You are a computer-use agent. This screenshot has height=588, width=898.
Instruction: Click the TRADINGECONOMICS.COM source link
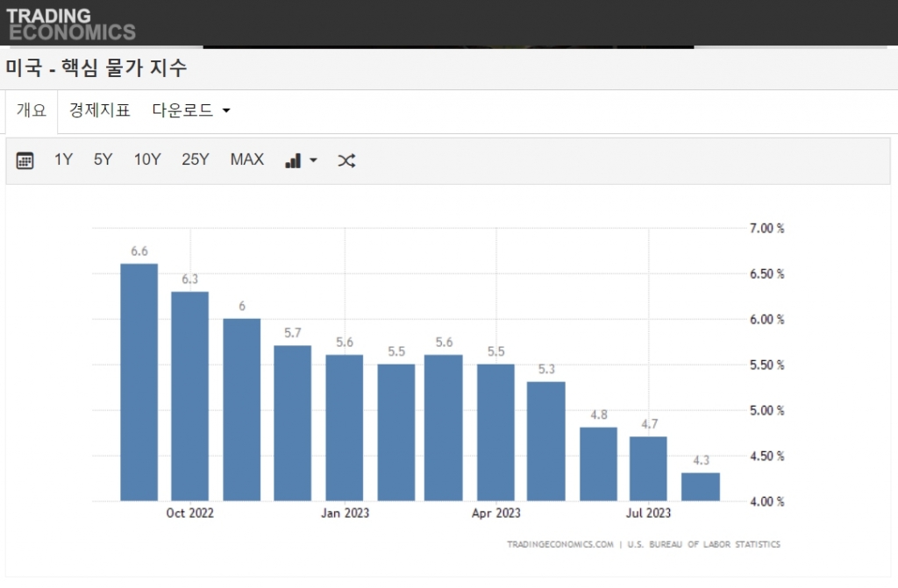pyautogui.click(x=560, y=544)
